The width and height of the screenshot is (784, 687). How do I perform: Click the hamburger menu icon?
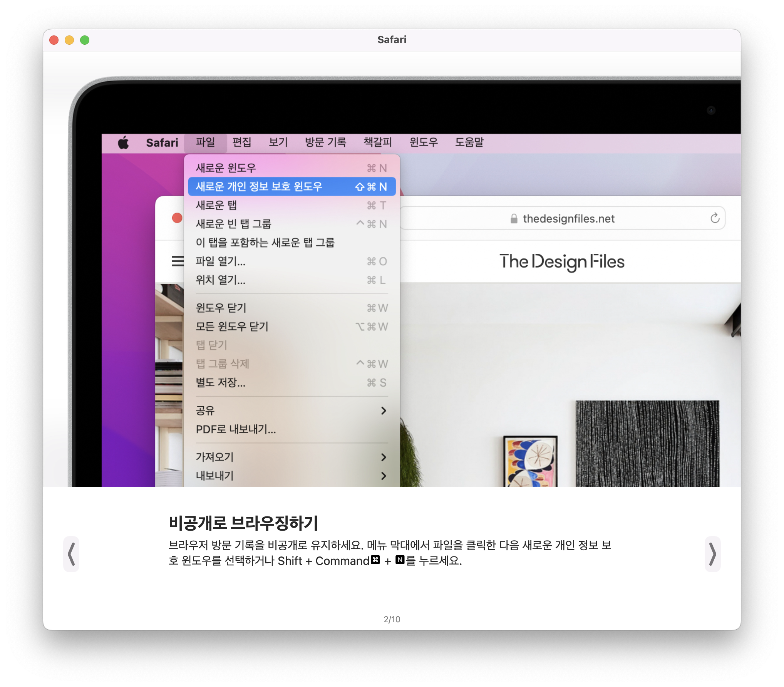coord(178,261)
